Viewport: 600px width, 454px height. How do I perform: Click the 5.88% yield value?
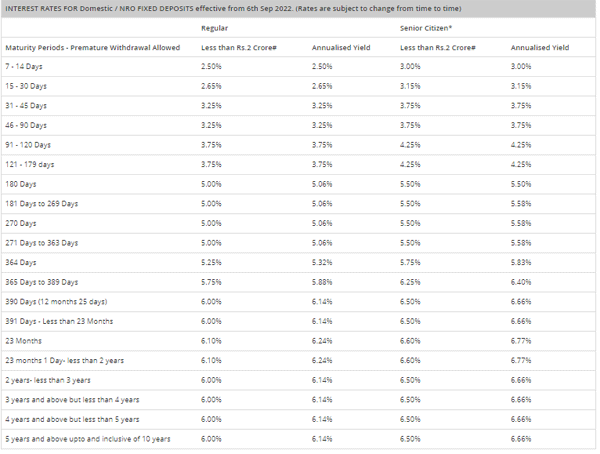click(x=322, y=282)
